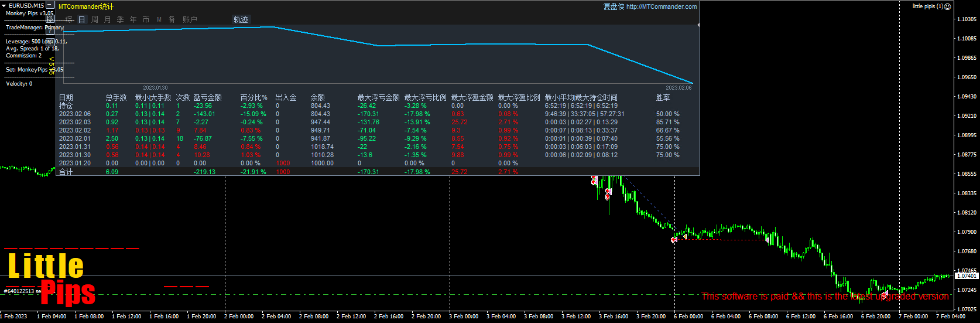The image size is (980, 323).
Task: Expand the EURUSD,M15 triangle dropdown
Action: pos(4,5)
